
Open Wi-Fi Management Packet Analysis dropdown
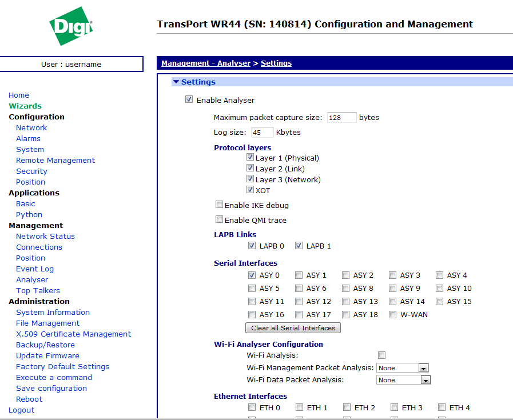tap(403, 368)
